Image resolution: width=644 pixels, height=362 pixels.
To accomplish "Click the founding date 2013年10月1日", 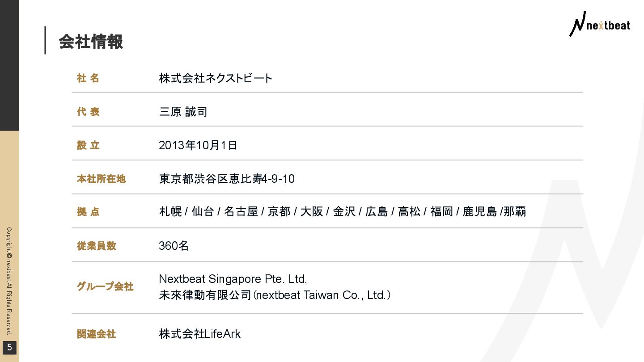I will click(x=198, y=145).
